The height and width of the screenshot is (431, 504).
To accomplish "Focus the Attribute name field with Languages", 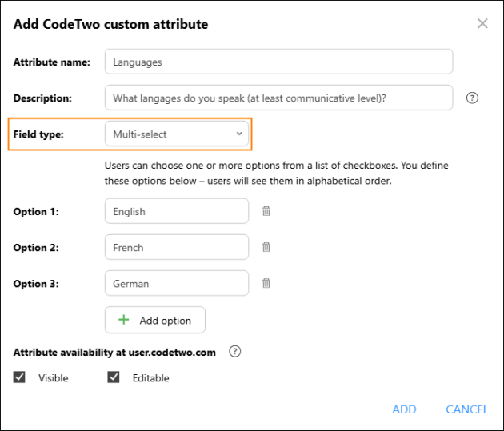I will (x=278, y=62).
